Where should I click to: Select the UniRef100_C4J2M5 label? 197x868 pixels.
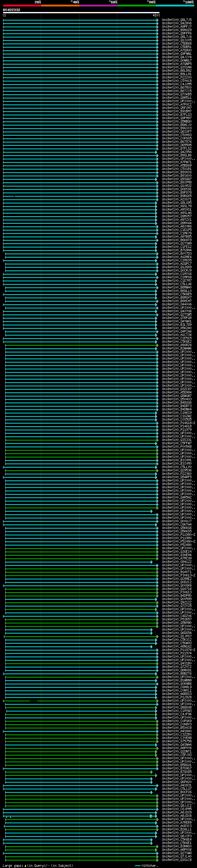(x=177, y=84)
